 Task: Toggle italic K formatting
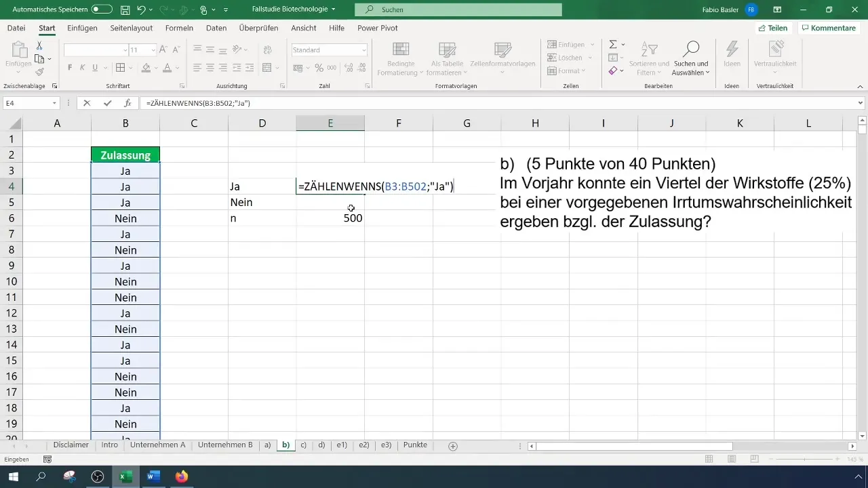tap(82, 68)
